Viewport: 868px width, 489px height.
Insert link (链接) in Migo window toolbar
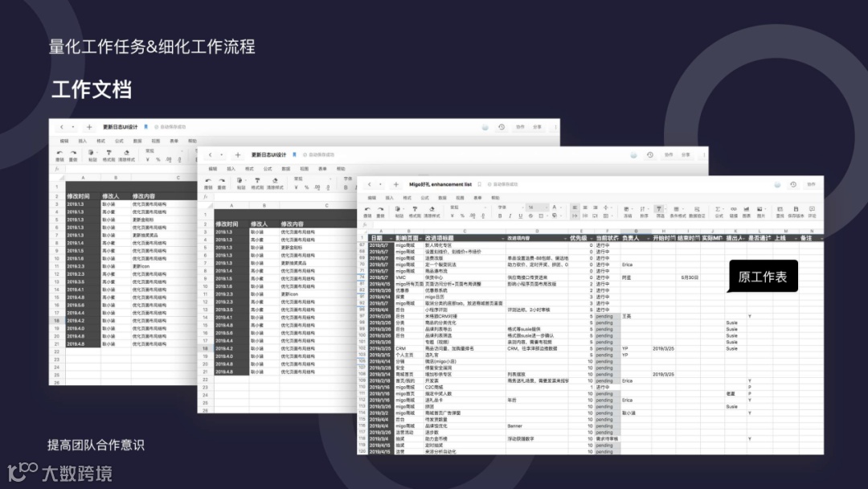tap(734, 212)
